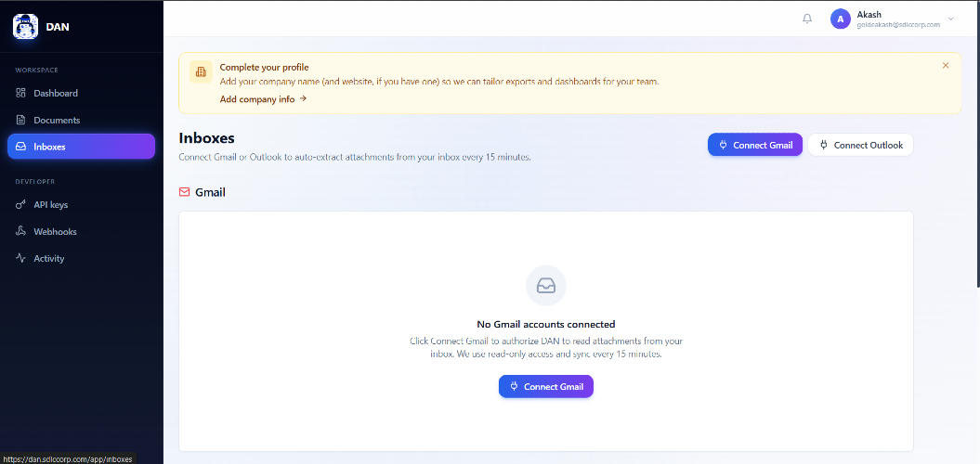The height and width of the screenshot is (464, 980).
Task: Click the Documents file icon
Action: coord(20,120)
